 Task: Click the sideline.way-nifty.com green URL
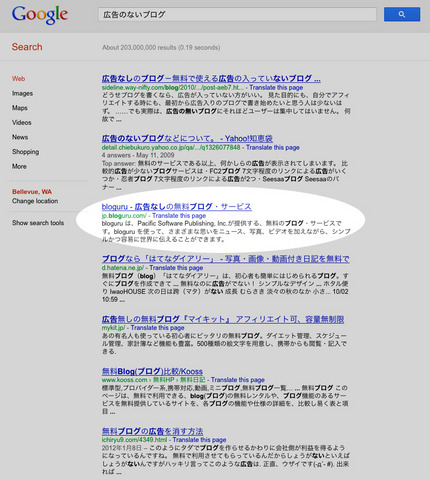pos(173,87)
